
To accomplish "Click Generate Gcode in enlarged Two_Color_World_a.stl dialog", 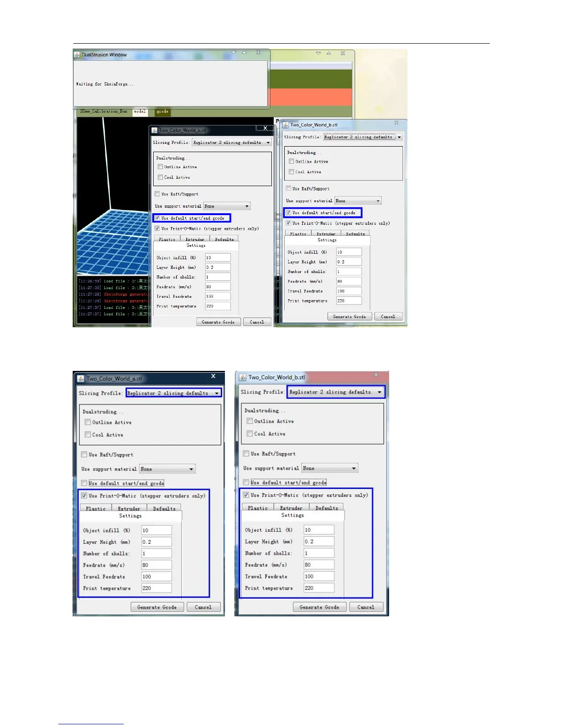I will point(157,607).
